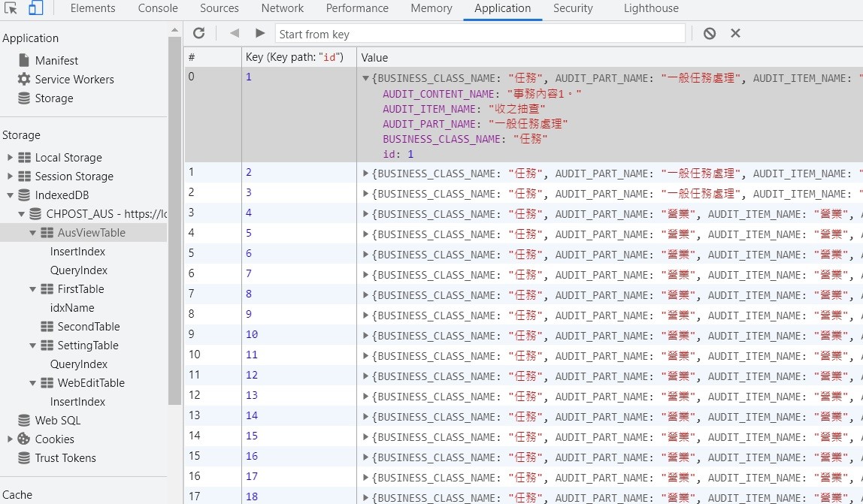Expand the Local Storage tree node
This screenshot has height=504, width=863.
click(10, 158)
